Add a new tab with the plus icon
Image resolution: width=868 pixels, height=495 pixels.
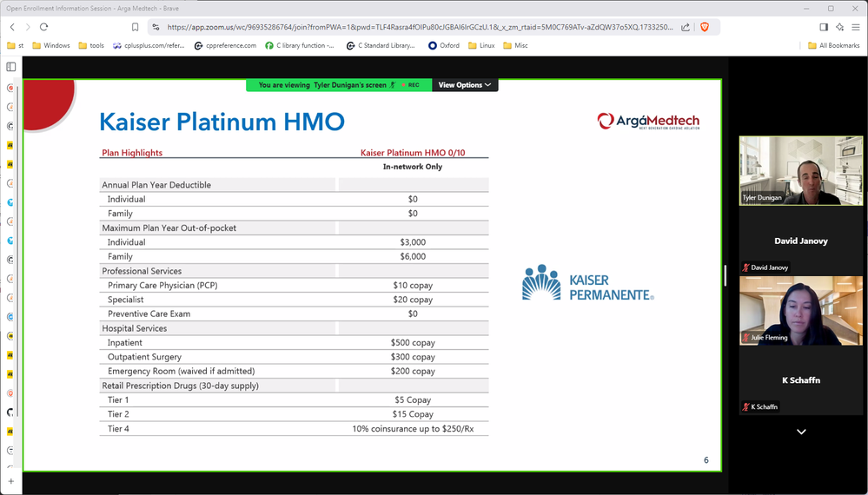[x=11, y=481]
